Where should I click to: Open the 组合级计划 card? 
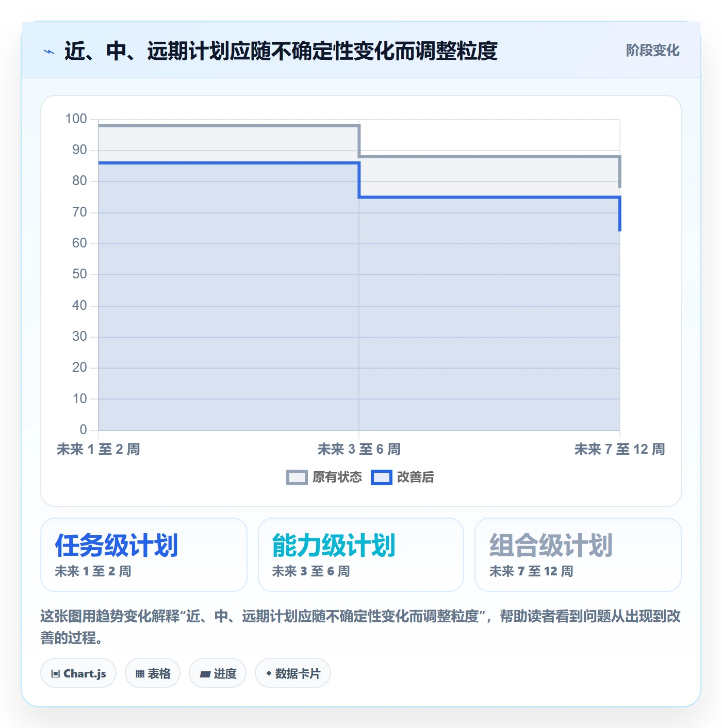[578, 555]
